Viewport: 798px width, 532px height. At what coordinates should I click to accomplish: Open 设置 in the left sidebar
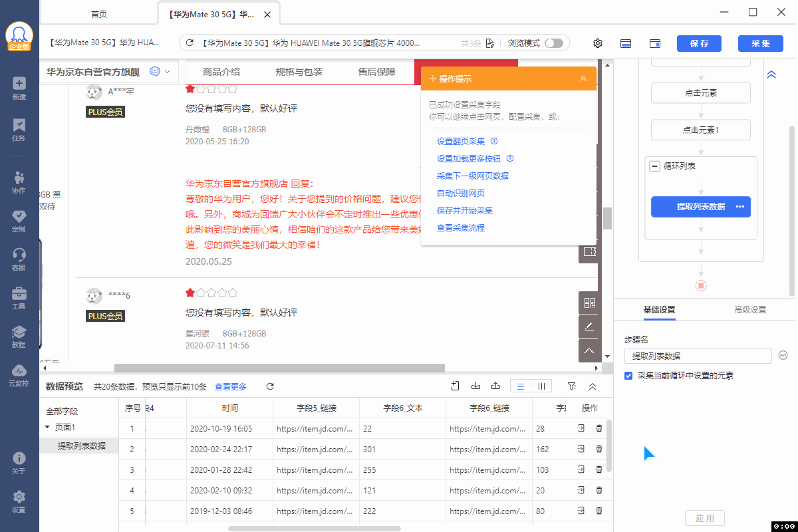(19, 501)
